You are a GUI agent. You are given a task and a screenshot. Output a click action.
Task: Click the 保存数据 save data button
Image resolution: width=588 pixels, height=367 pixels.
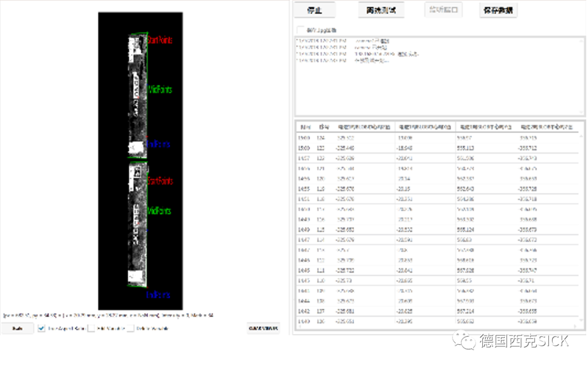click(x=498, y=10)
